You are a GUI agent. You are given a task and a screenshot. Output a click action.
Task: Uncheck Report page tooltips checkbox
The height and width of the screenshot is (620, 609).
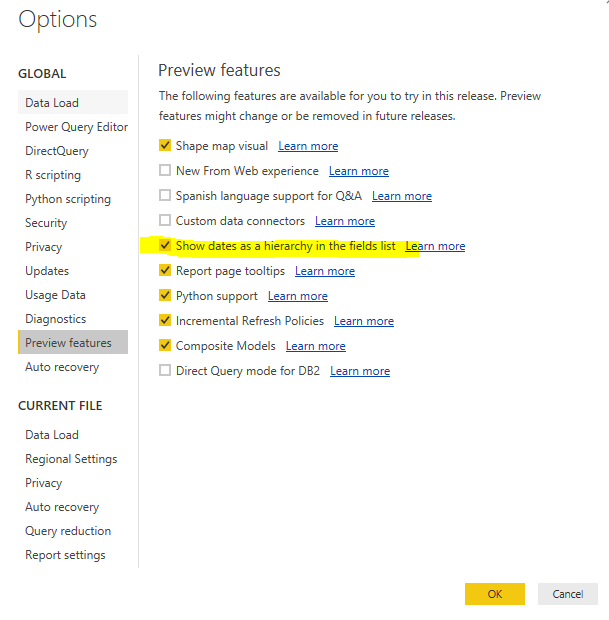165,270
